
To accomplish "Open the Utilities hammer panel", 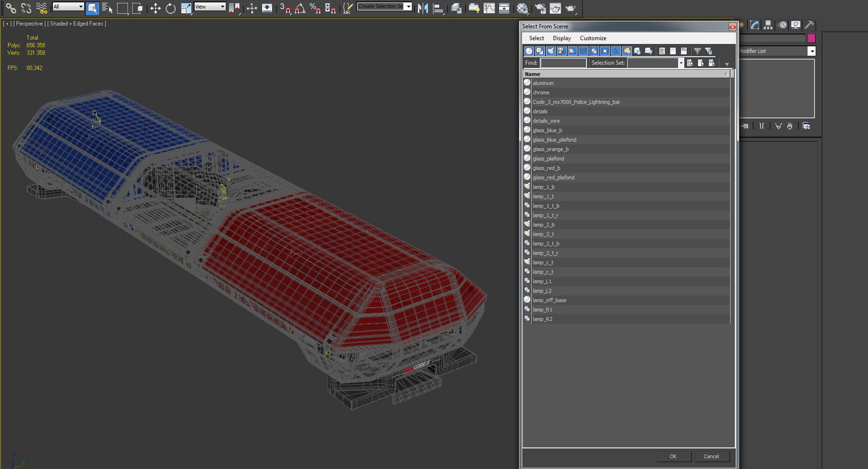I will [x=809, y=25].
